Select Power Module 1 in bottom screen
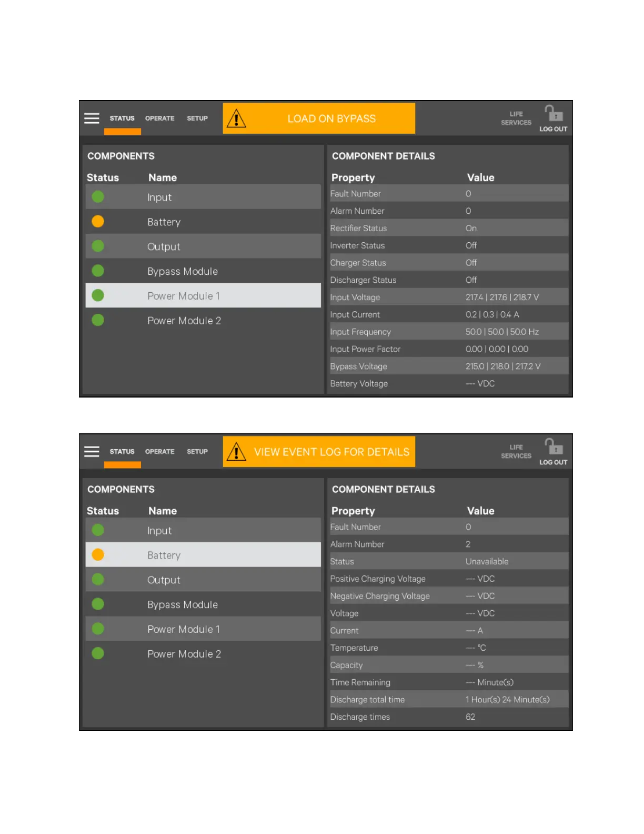This screenshot has width=644, height=834. [x=203, y=629]
